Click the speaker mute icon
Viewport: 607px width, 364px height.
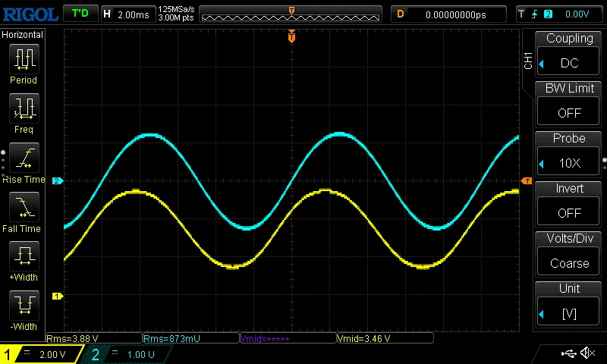pos(587,353)
